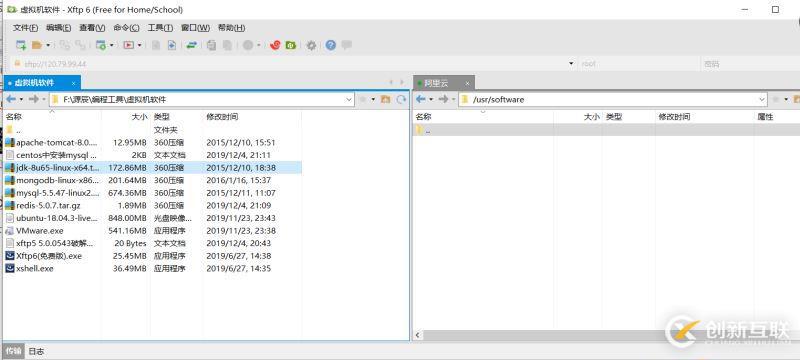Switch to the 日志 log tab
This screenshot has width=800, height=360.
tap(36, 351)
